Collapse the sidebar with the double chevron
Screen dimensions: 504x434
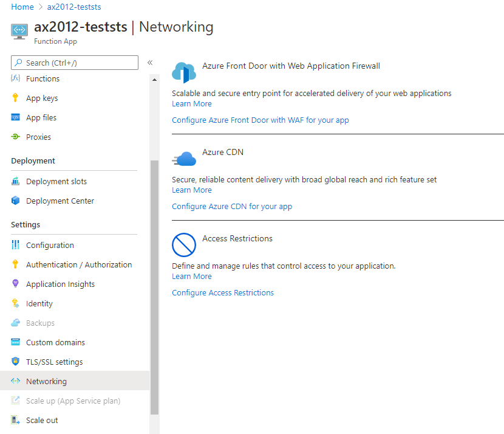(150, 61)
